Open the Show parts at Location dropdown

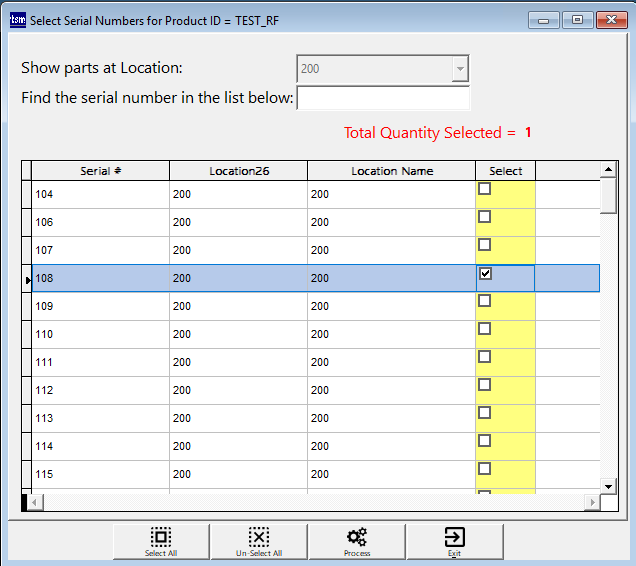pos(459,69)
